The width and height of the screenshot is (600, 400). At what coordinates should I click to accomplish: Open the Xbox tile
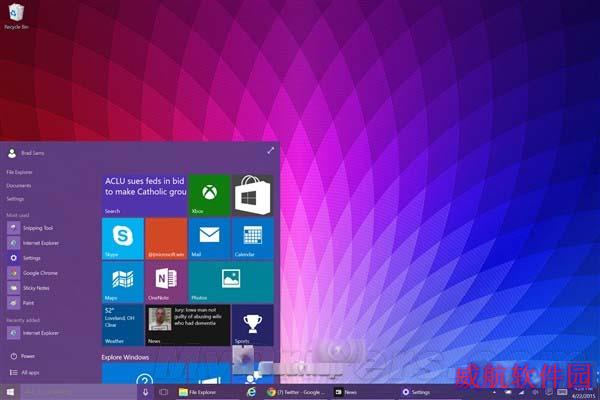[x=209, y=195]
